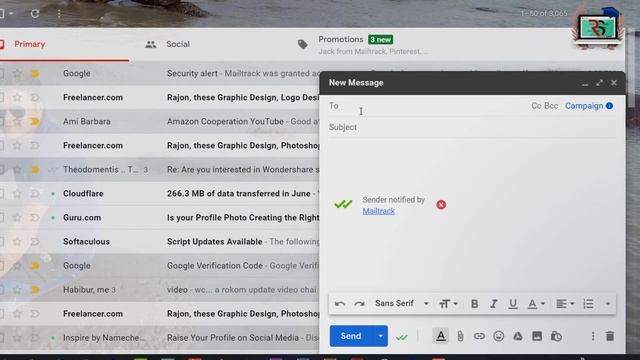Star the Softaculous email
This screenshot has height=360, width=640.
click(x=17, y=242)
